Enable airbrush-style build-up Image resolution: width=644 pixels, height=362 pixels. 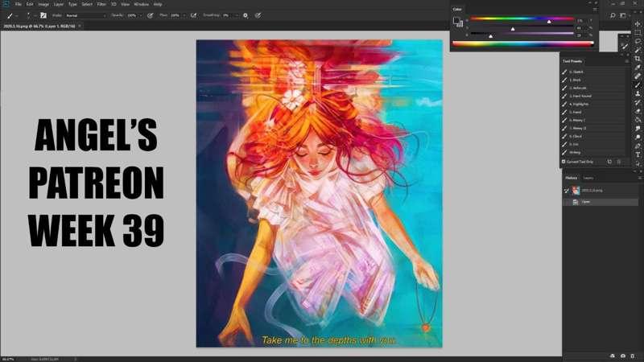[193, 15]
